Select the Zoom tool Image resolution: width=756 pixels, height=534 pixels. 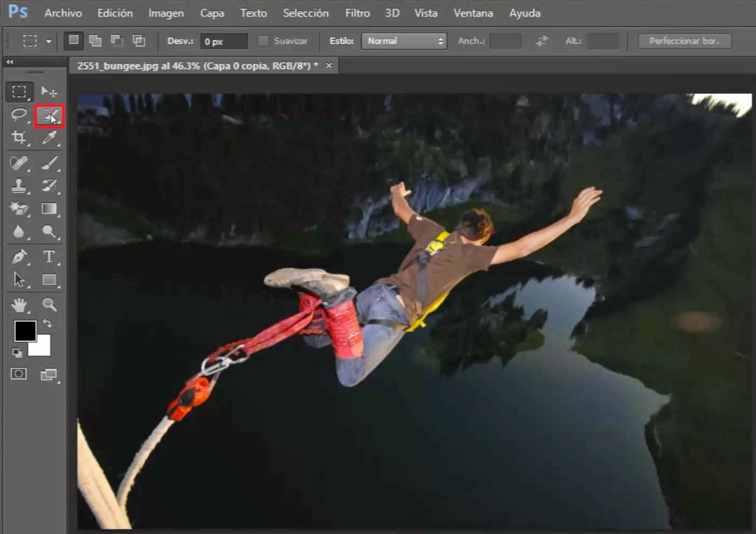click(49, 305)
